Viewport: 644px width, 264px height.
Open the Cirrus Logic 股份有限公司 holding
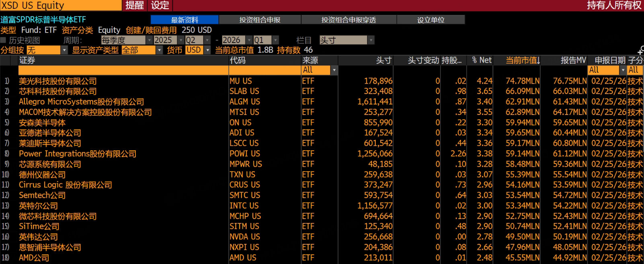(x=66, y=185)
